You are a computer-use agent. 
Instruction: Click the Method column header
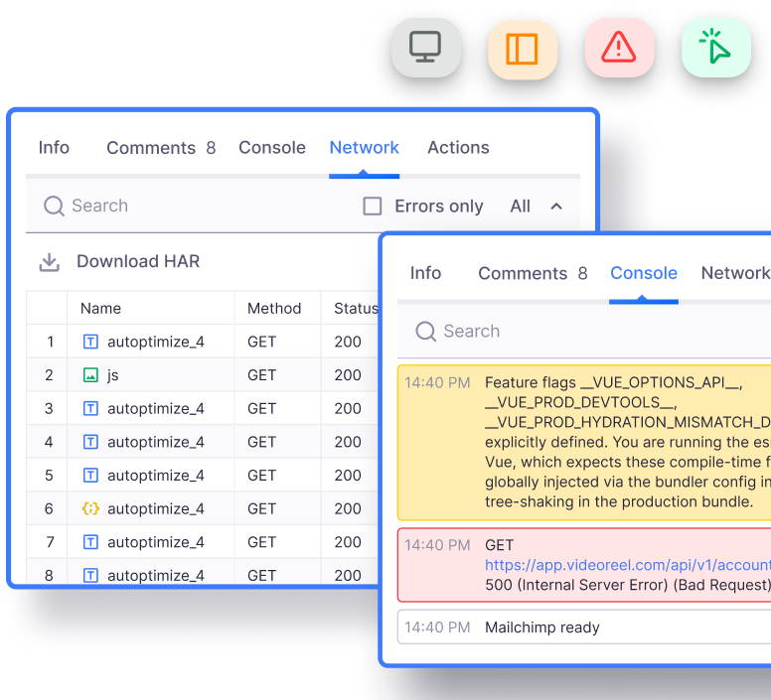click(x=274, y=308)
